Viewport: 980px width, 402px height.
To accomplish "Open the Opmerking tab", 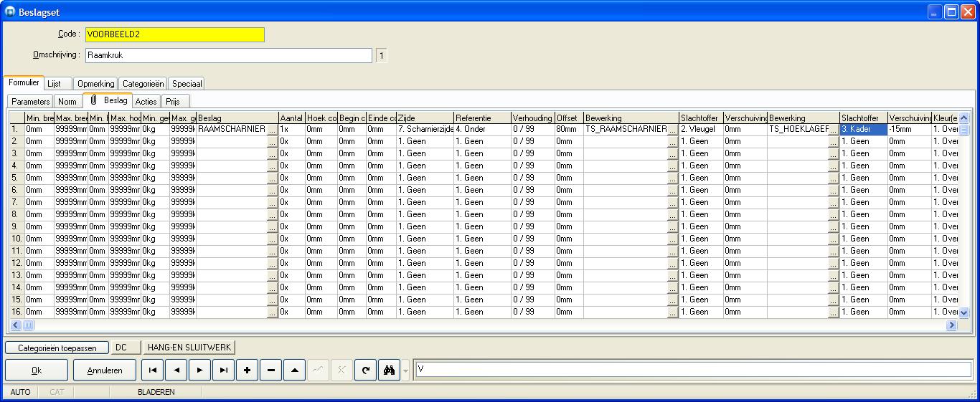I will pos(95,84).
